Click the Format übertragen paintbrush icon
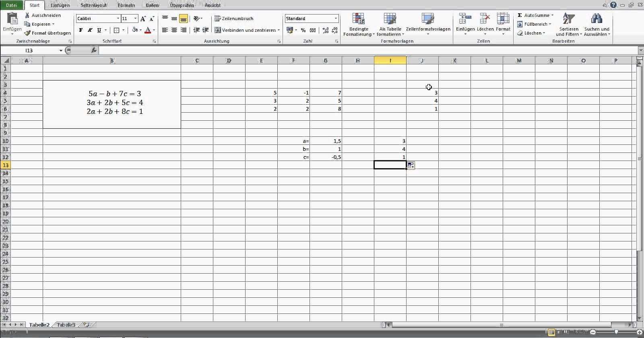 (x=27, y=33)
